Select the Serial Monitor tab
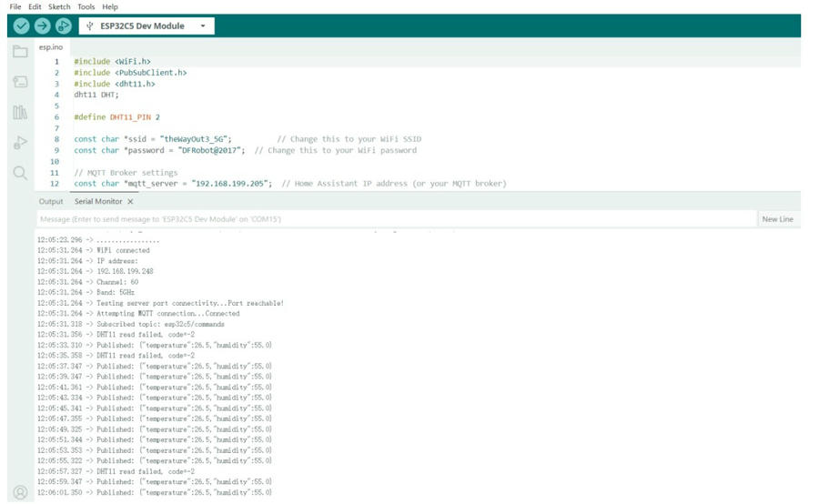 click(x=98, y=202)
